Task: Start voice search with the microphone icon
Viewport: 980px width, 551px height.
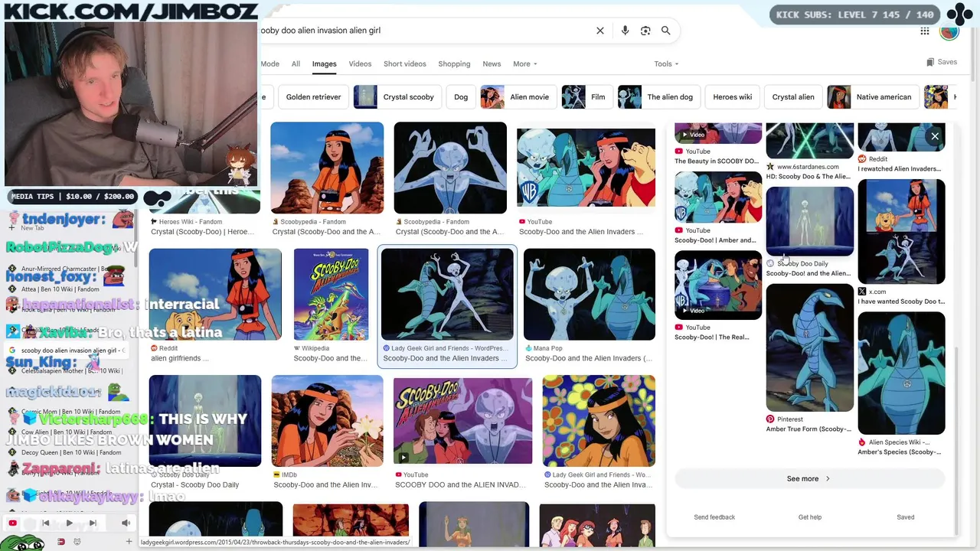Action: [625, 31]
